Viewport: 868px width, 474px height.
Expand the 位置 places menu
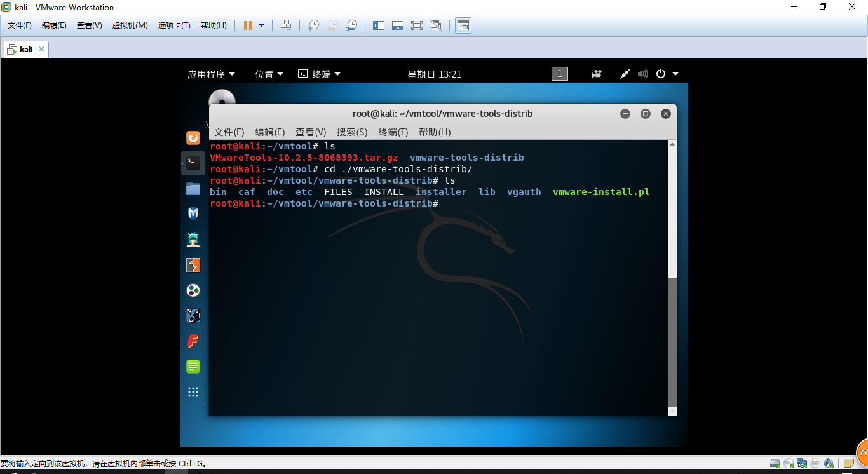coord(269,74)
